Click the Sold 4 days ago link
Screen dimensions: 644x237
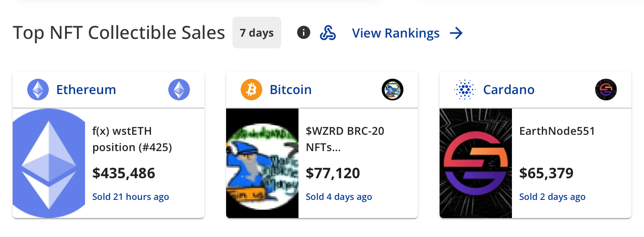click(x=339, y=197)
